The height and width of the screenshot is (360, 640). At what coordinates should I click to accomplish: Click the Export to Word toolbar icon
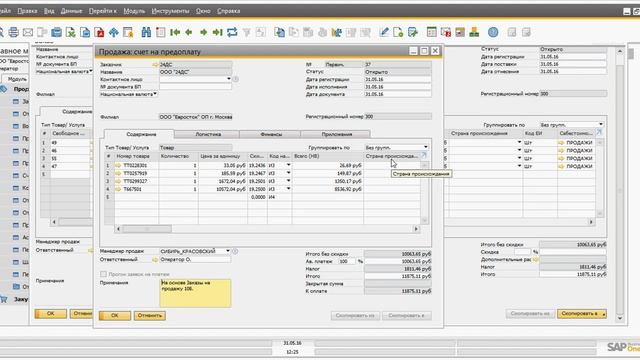pyautogui.click(x=85, y=32)
